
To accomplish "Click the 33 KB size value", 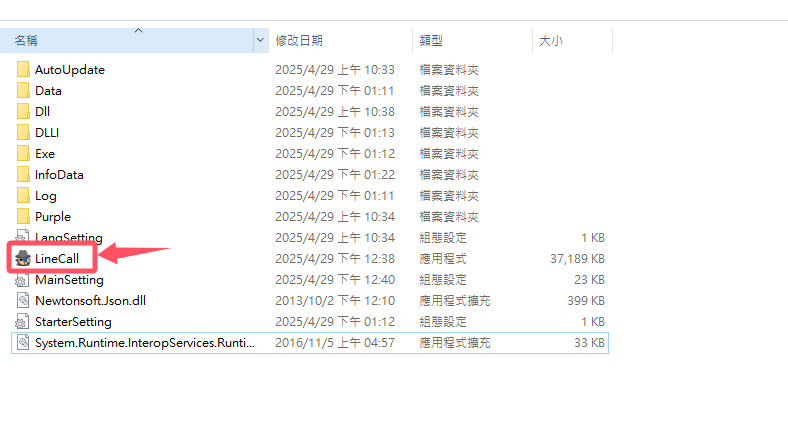I will click(589, 343).
